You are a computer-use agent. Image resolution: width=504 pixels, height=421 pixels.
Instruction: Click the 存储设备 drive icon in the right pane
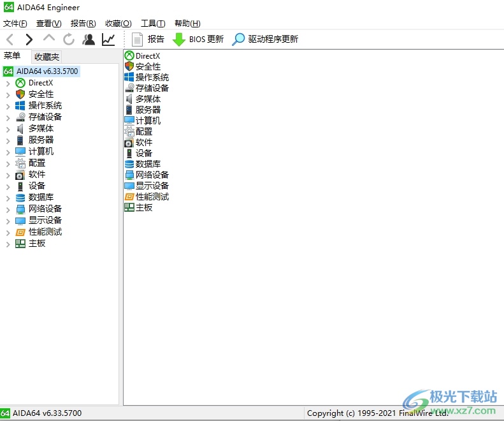(129, 87)
